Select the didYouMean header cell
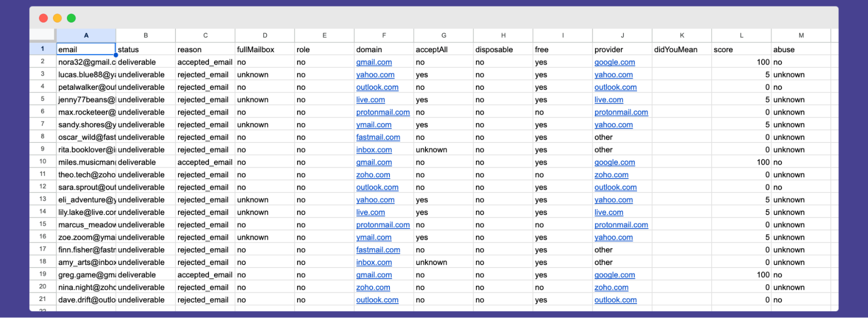This screenshot has width=868, height=318. pyautogui.click(x=681, y=50)
